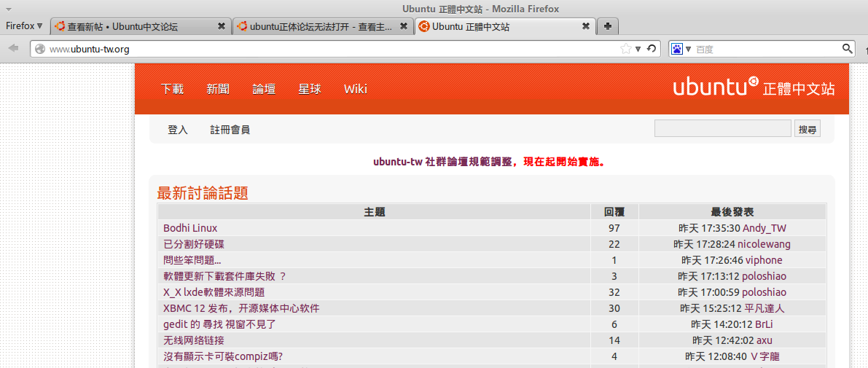The width and height of the screenshot is (868, 368).
Task: Click reply count 97 for Bodhi Linux
Action: (x=614, y=228)
